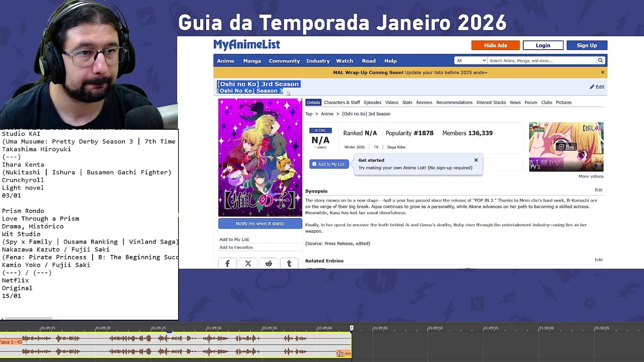Open the Community menu

point(284,61)
